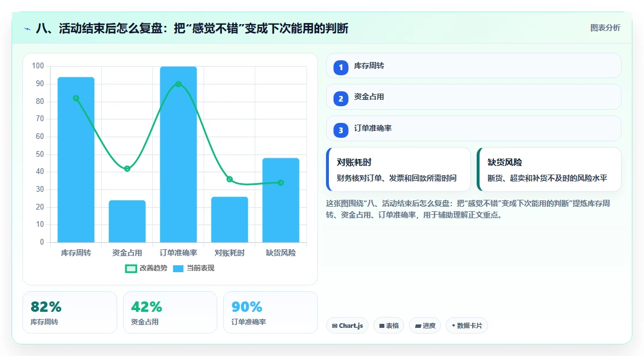
Task: Click the 缺货风险 x-axis label
Action: coord(281,253)
